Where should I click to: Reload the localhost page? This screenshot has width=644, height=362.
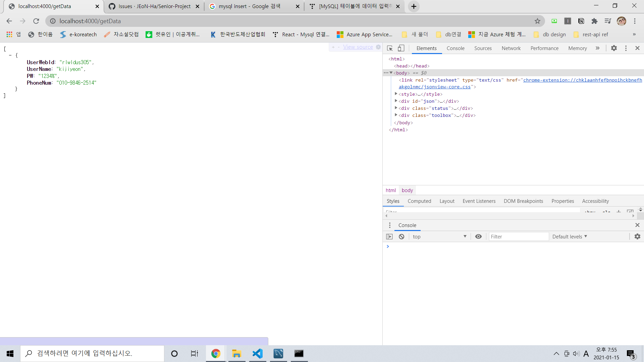click(x=36, y=21)
